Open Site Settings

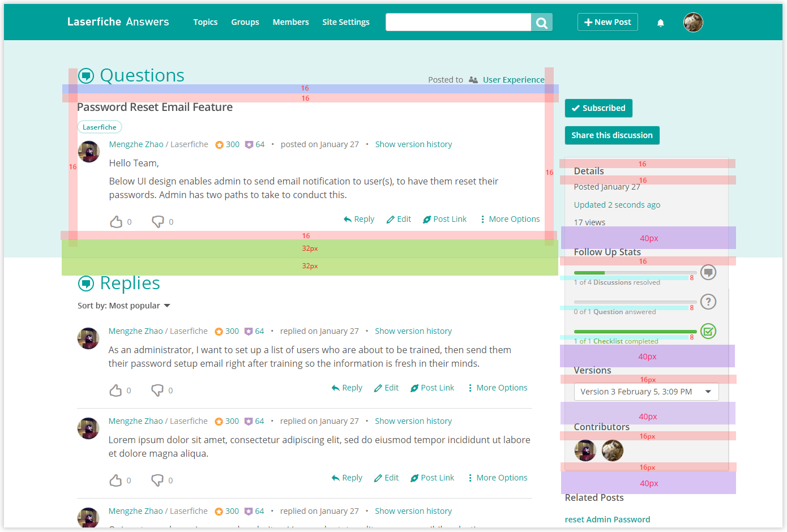tap(346, 22)
